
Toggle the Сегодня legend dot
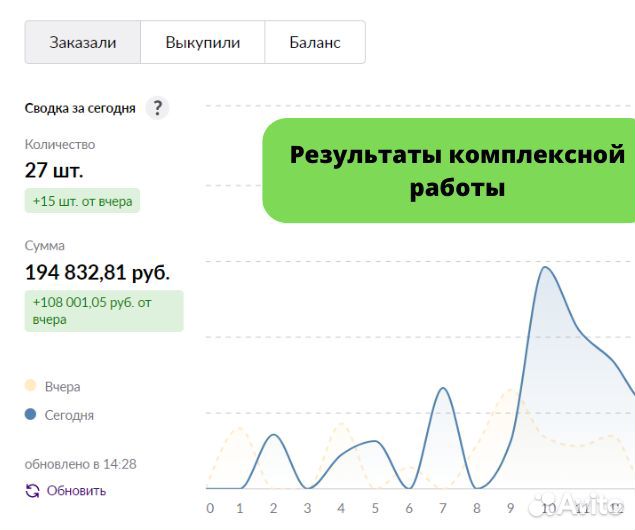30,414
